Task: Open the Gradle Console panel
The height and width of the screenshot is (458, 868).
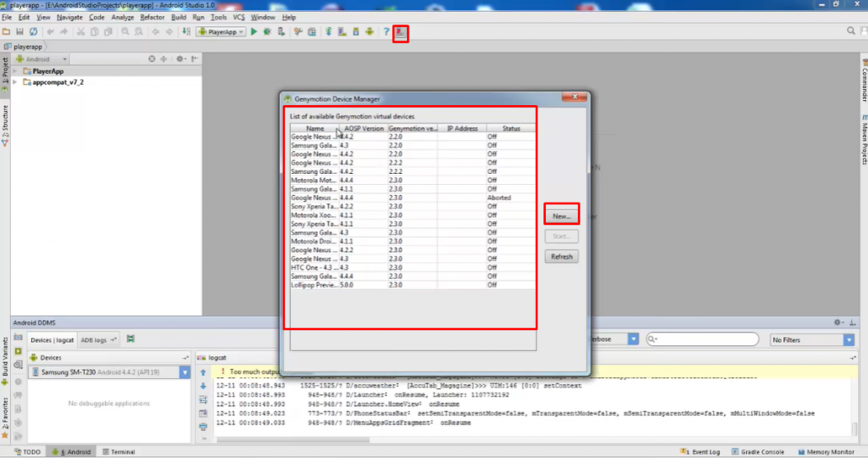Action: point(758,452)
